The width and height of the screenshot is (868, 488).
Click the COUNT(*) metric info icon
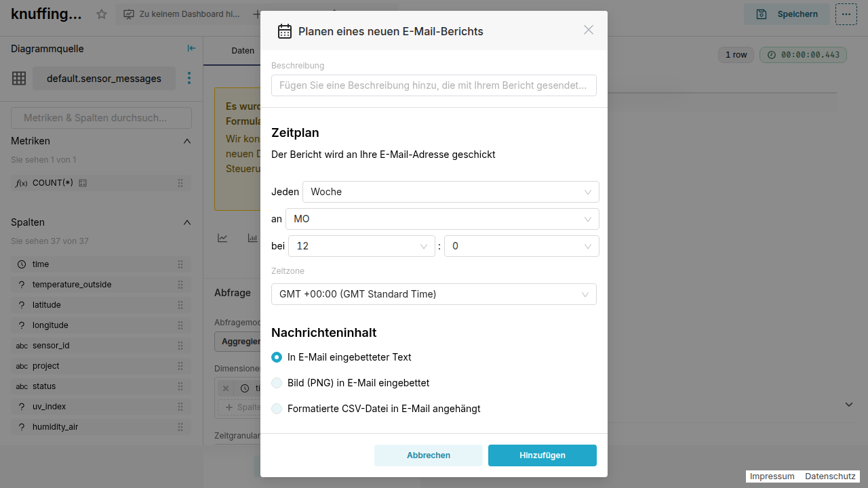coord(83,183)
